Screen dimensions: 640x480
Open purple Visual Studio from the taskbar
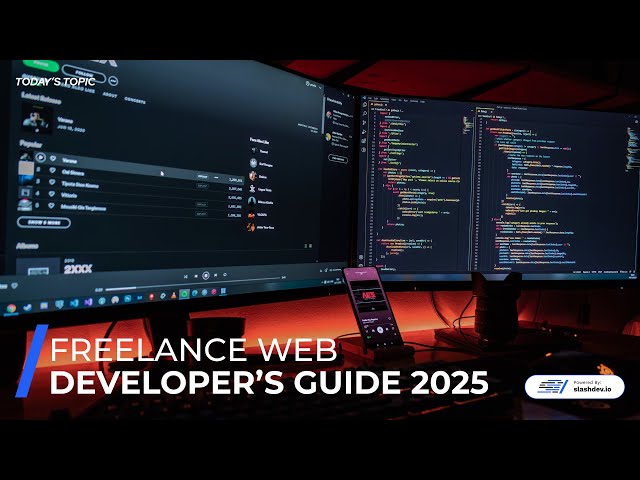pyautogui.click(x=88, y=302)
